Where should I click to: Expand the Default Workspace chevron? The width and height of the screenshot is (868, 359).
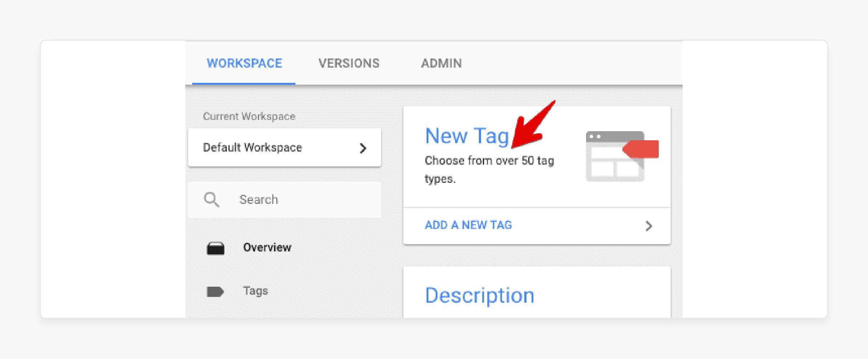pos(363,148)
